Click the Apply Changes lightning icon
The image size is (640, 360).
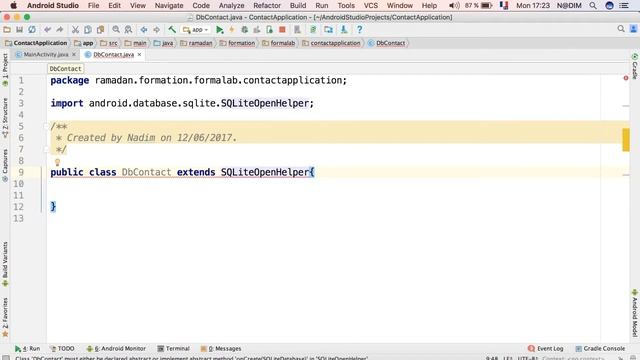tap(232, 30)
